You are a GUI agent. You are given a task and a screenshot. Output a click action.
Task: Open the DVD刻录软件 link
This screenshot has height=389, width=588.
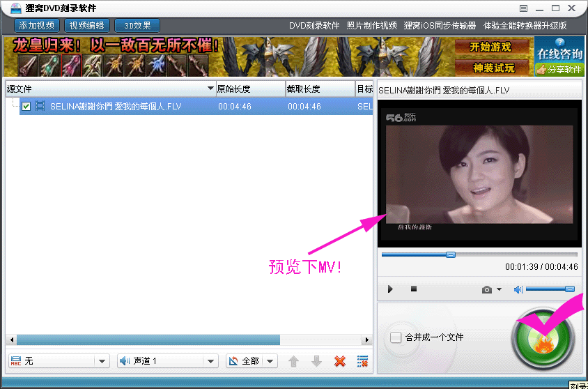314,26
